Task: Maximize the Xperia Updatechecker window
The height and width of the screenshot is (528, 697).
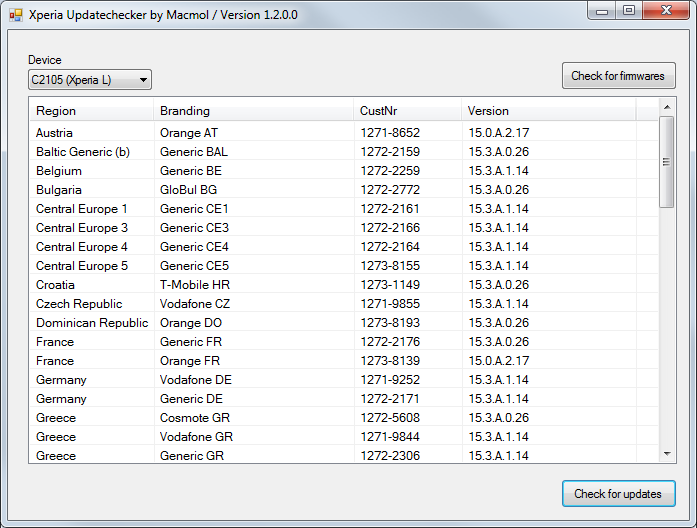Action: point(629,11)
